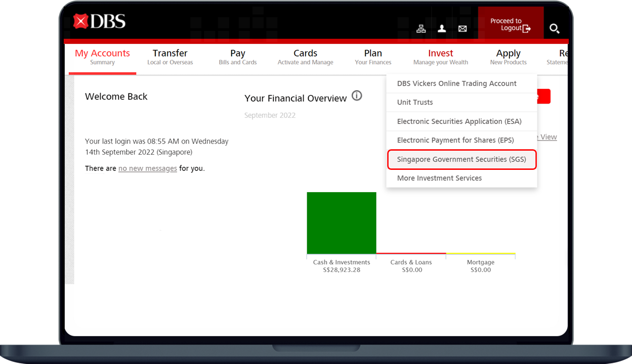Expand the Transfer menu

tap(170, 57)
